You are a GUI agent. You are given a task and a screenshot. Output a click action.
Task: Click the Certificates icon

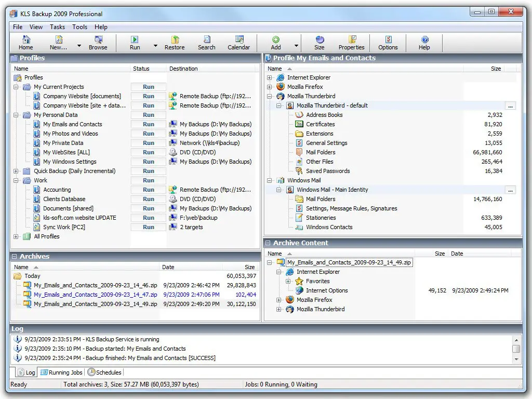click(299, 124)
